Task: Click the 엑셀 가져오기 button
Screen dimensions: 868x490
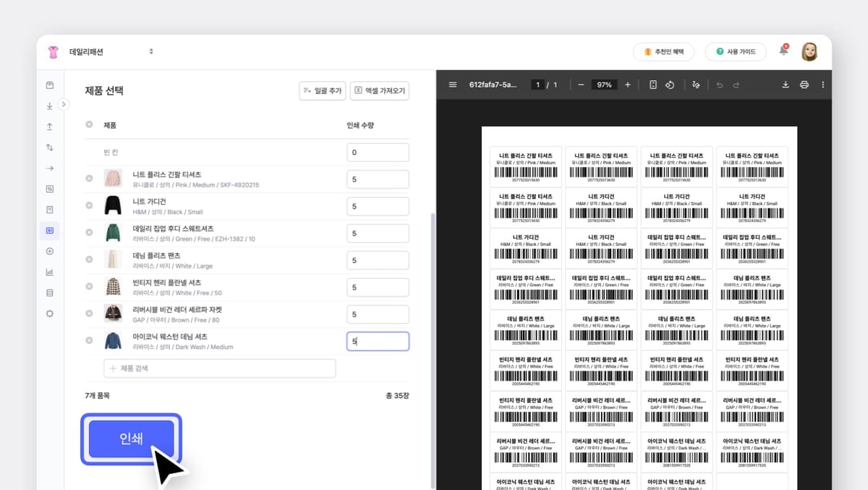Action: click(380, 90)
